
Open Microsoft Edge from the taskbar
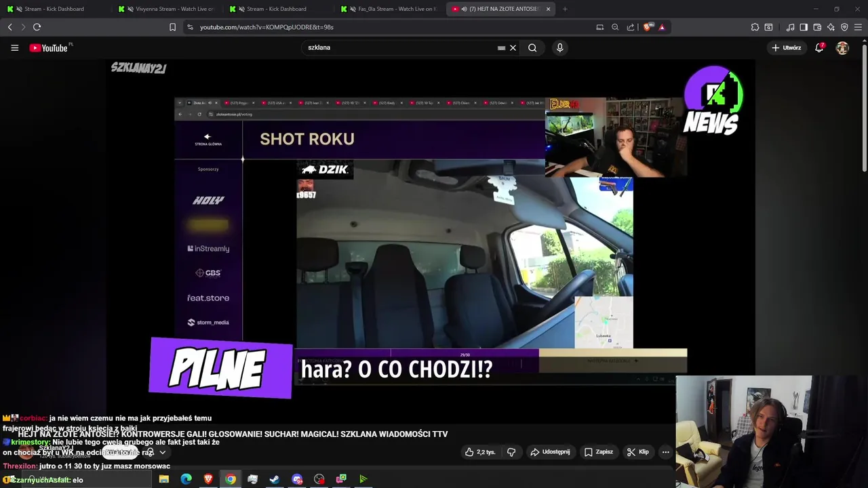pos(186,479)
